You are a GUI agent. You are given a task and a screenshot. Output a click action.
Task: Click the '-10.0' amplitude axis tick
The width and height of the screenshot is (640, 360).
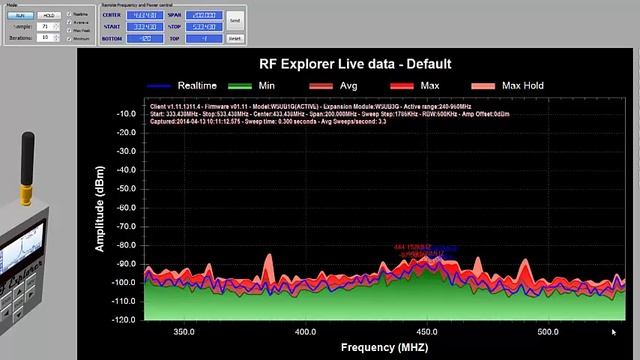[x=126, y=114]
